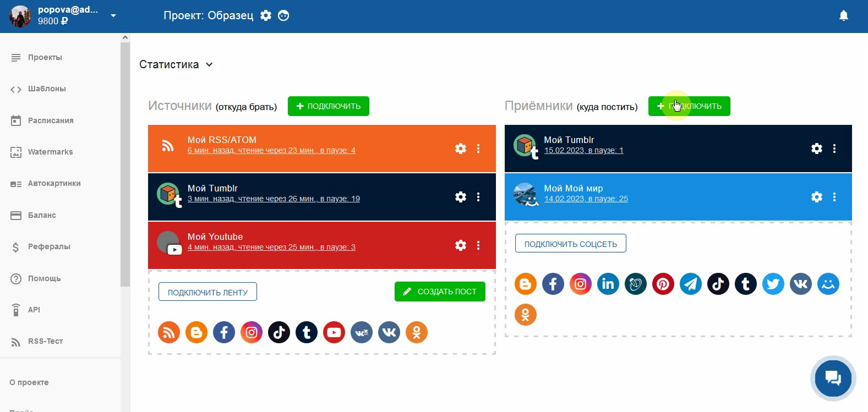The image size is (868, 412).
Task: Click the Pinterest icon in receivers
Action: pos(663,284)
